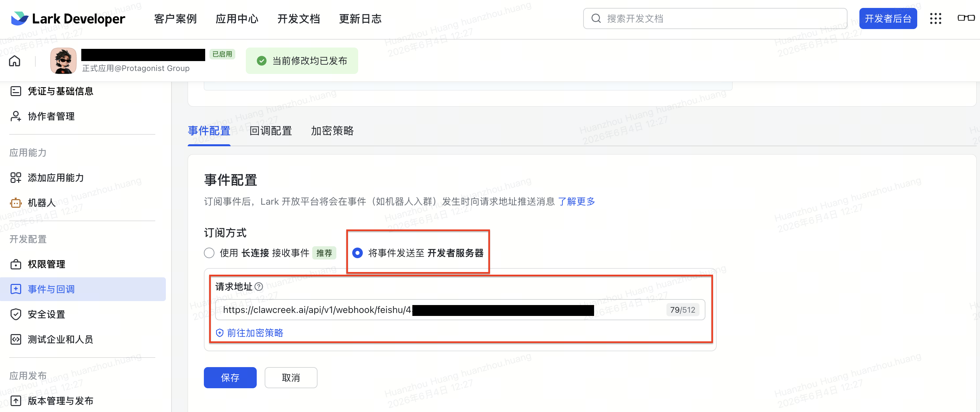Open 凭证与基础信息 in sidebar
The width and height of the screenshot is (980, 412).
60,91
